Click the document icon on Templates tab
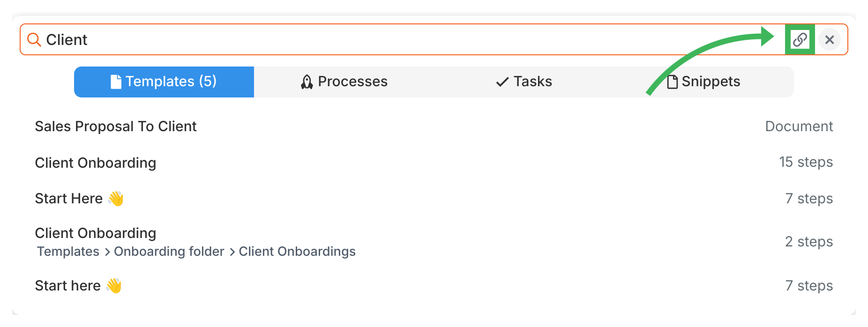868x327 pixels. pos(115,82)
